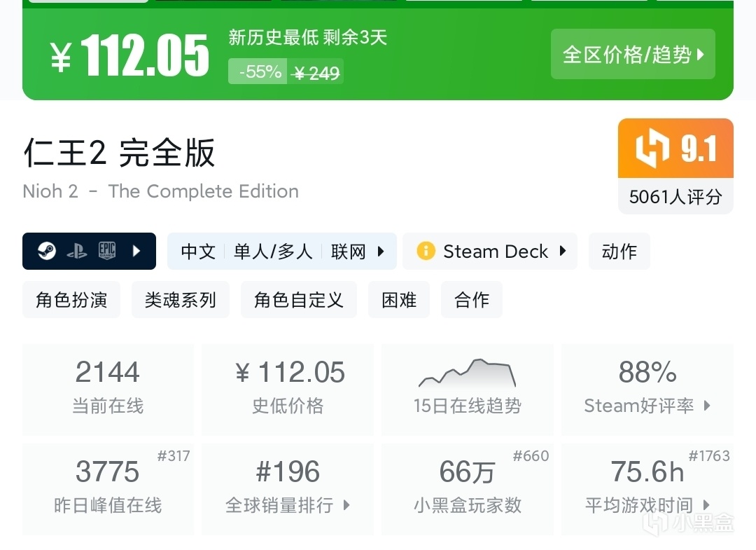Select the 类魂系列 tag
Image resolution: width=756 pixels, height=550 pixels.
[x=181, y=300]
